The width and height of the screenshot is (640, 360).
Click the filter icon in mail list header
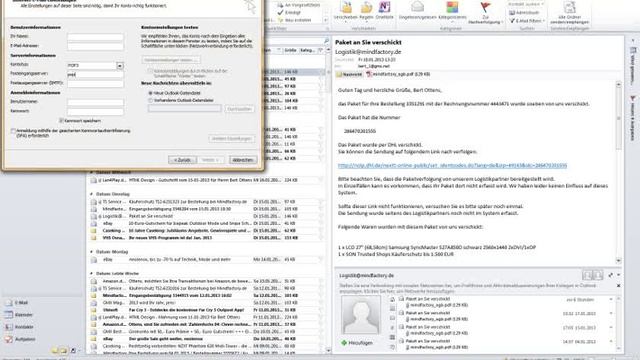pyautogui.click(x=320, y=50)
